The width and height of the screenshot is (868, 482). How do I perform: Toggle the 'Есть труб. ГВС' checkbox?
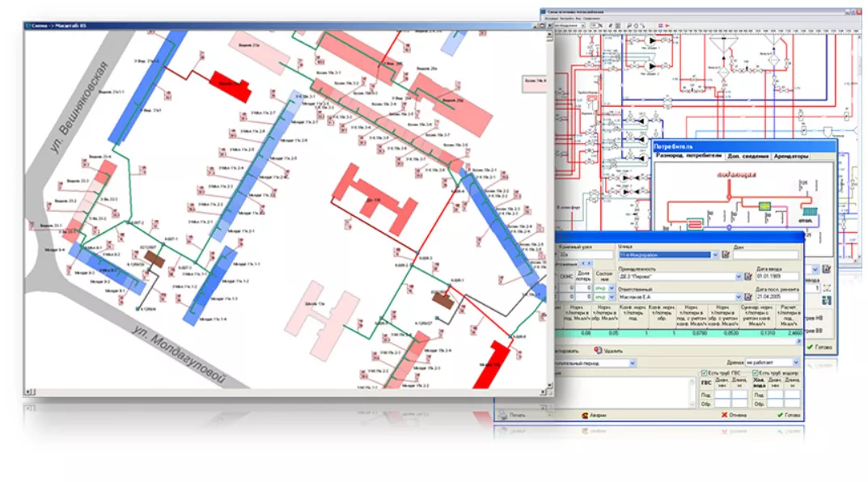[x=704, y=373]
